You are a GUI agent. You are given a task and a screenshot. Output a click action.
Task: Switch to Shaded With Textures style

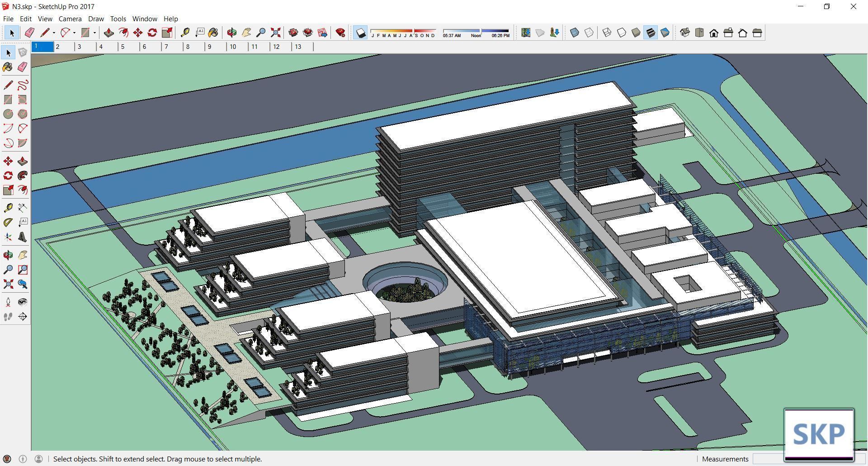click(x=651, y=33)
